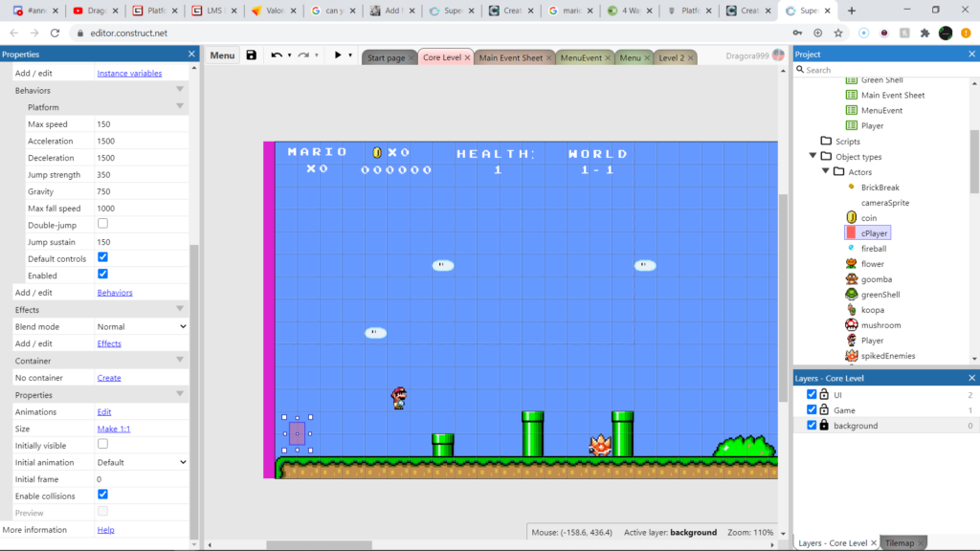The width and height of the screenshot is (980, 551).
Task: Toggle visibility of the background layer
Action: [812, 425]
